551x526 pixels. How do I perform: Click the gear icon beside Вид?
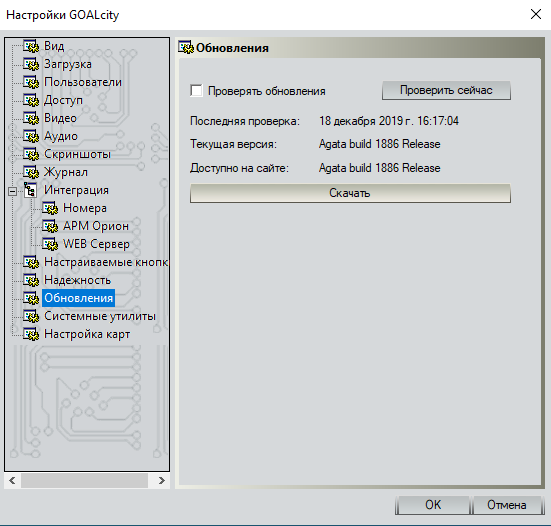(31, 46)
